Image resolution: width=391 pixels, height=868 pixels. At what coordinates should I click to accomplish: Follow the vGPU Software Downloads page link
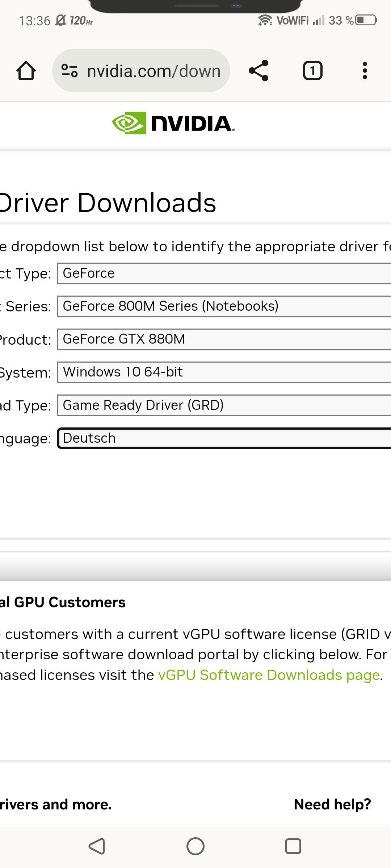pyautogui.click(x=269, y=675)
